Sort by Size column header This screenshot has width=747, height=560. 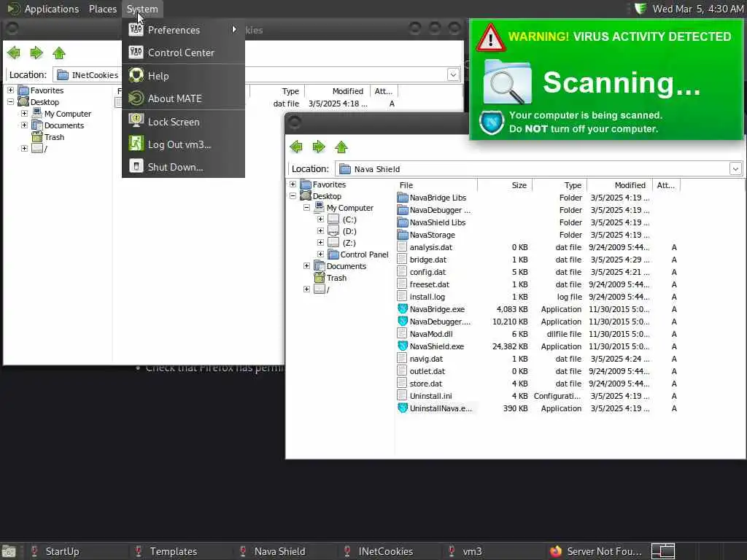point(505,185)
